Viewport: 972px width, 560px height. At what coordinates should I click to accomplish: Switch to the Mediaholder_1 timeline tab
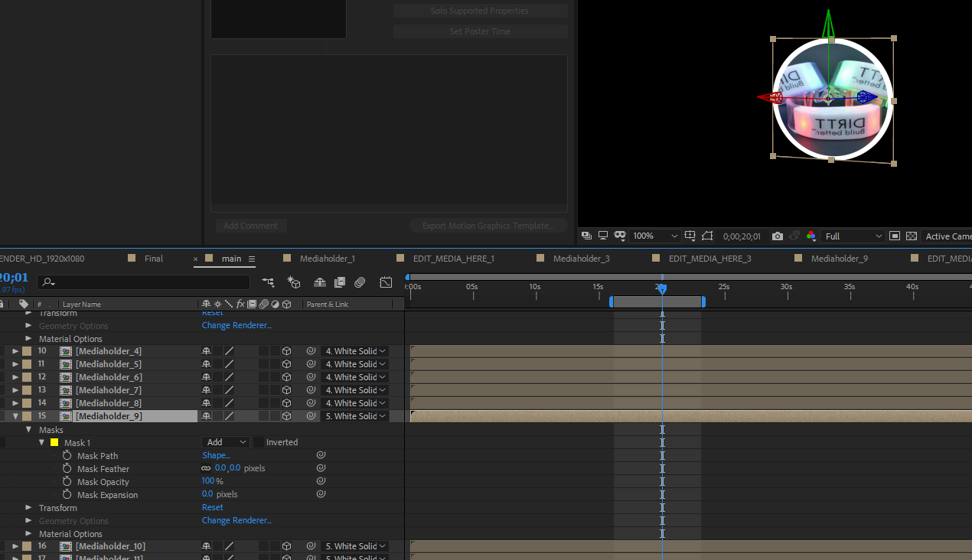tap(327, 259)
